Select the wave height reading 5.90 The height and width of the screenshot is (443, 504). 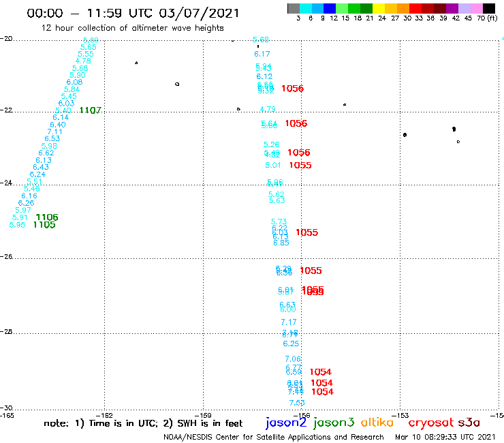pyautogui.click(x=78, y=75)
